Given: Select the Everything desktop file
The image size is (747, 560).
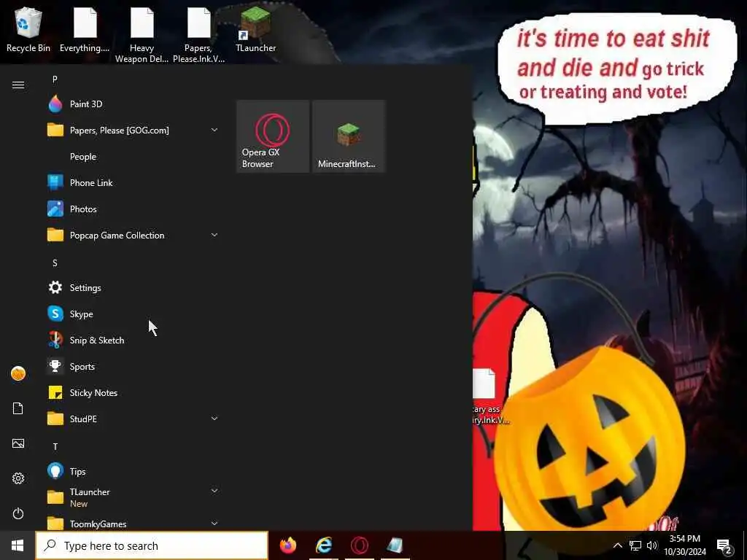Looking at the screenshot, I should pyautogui.click(x=85, y=29).
